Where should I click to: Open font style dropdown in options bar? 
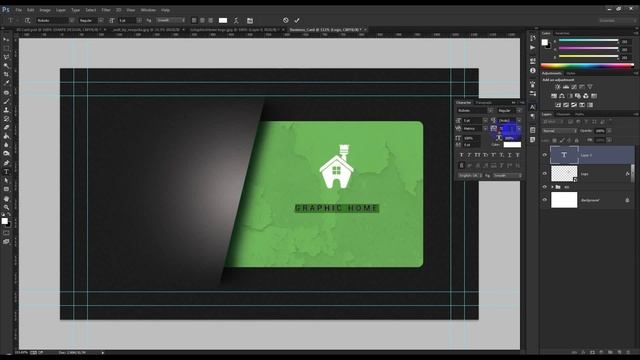(x=100, y=20)
